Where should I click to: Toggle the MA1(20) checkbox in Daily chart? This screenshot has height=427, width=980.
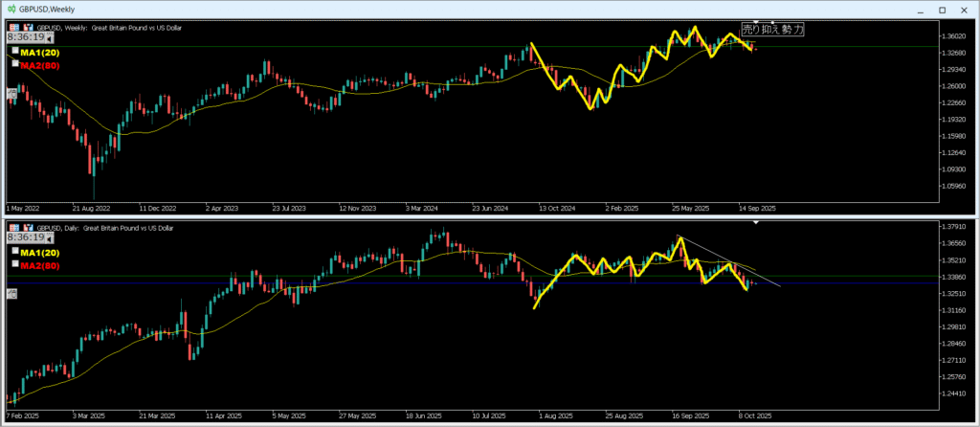(15, 251)
